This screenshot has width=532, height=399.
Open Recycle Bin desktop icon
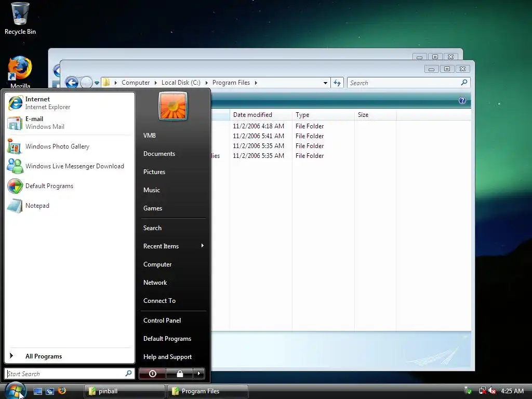point(20,19)
